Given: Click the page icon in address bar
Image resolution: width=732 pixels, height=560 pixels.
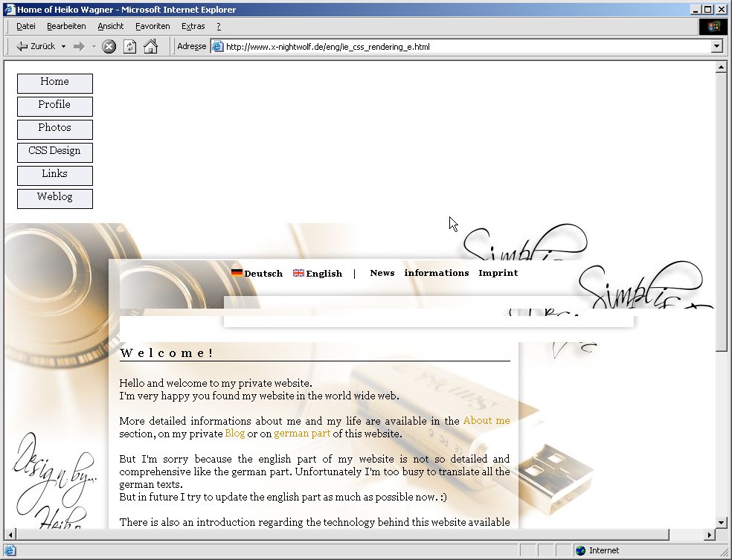Looking at the screenshot, I should click(218, 46).
